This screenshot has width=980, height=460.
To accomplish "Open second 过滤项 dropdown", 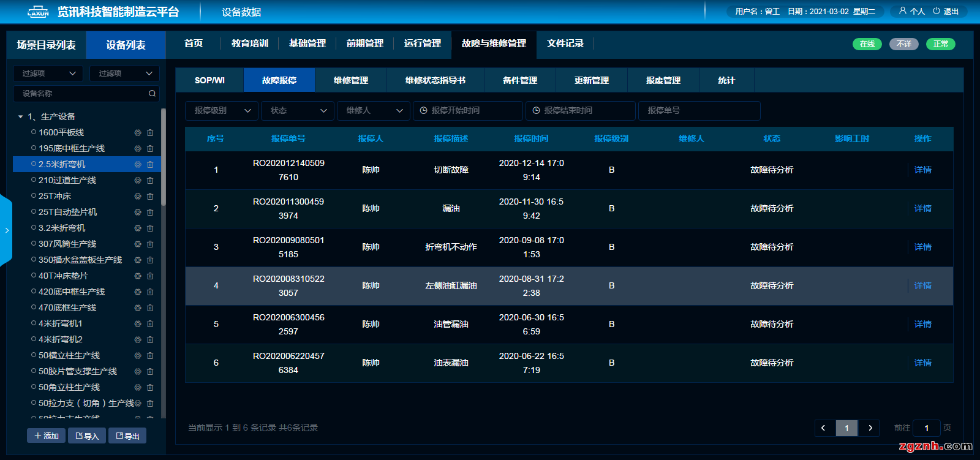I will [x=124, y=74].
